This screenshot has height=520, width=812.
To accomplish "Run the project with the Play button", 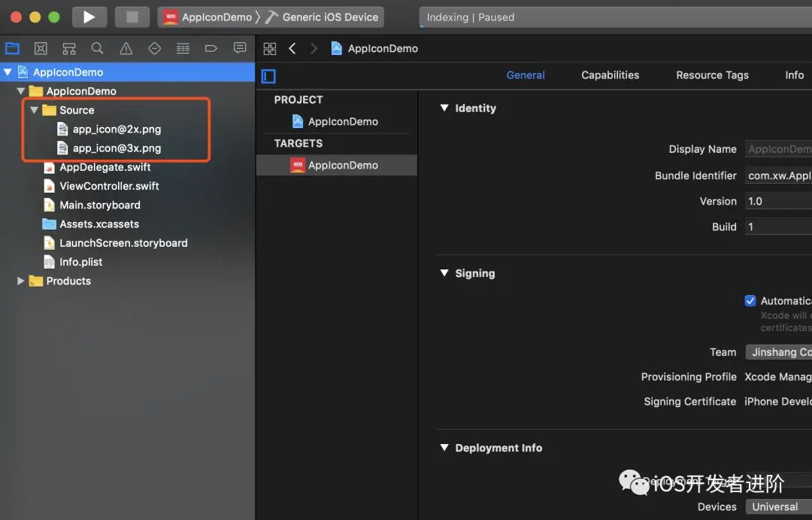I will [89, 17].
